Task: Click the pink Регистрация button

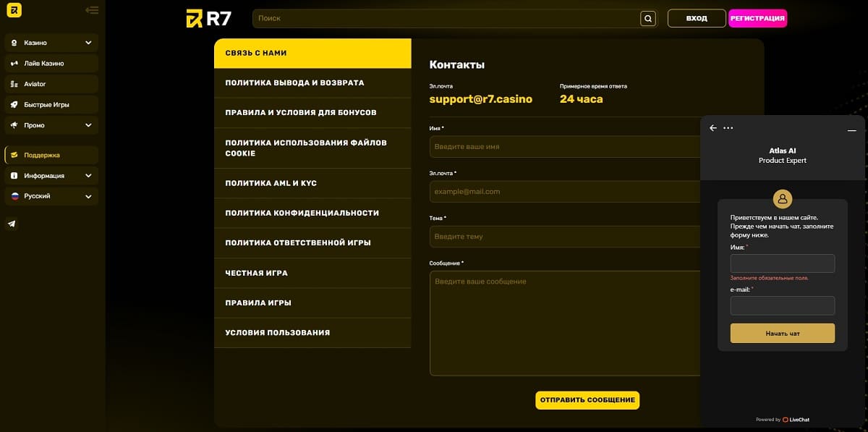Action: [757, 18]
